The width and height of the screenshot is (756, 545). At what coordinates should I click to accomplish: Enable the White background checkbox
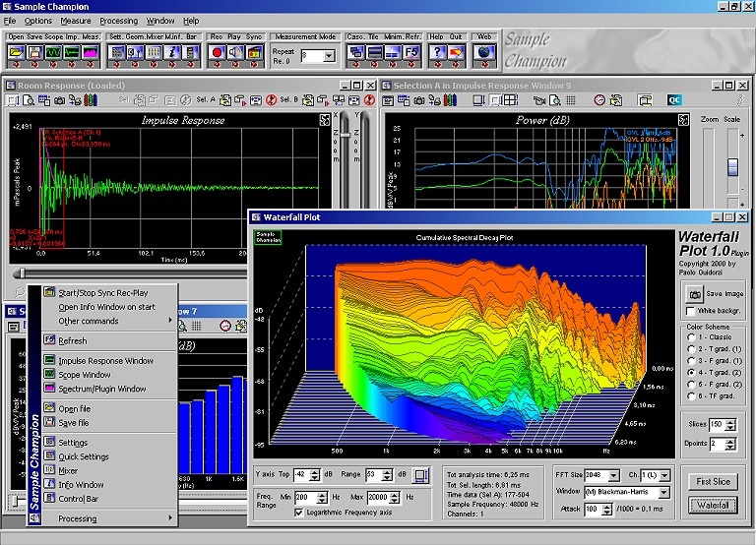pos(690,311)
